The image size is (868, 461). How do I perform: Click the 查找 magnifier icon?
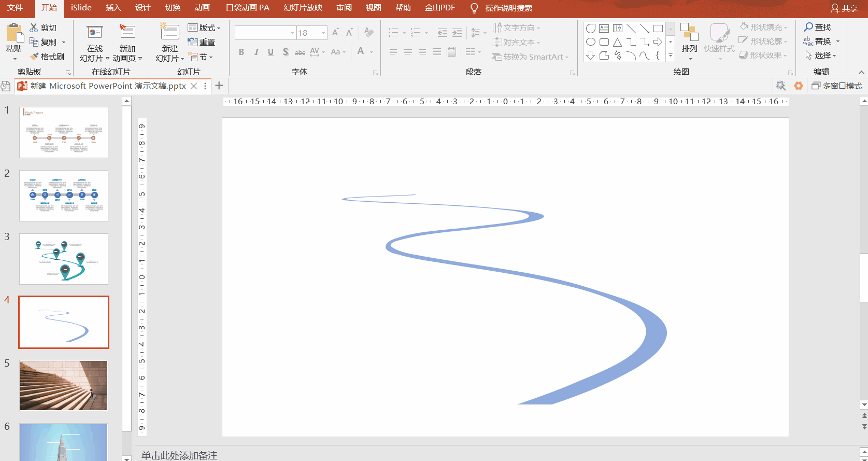(x=808, y=27)
